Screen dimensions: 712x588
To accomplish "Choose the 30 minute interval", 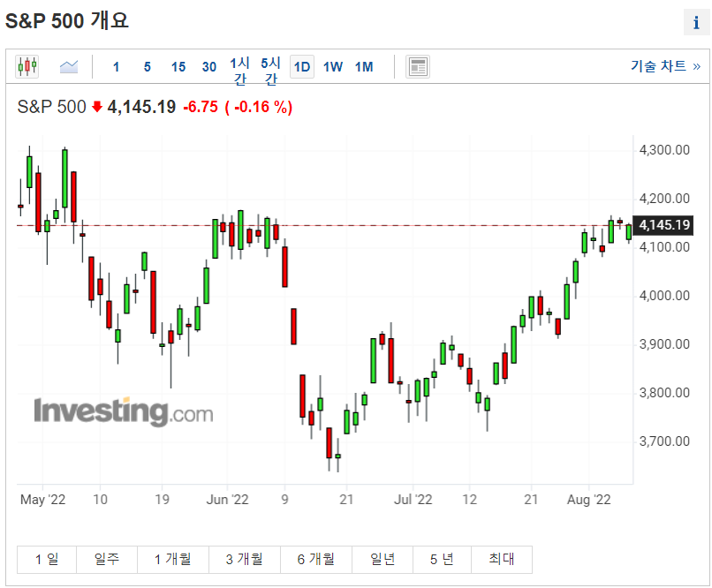I will [x=209, y=67].
